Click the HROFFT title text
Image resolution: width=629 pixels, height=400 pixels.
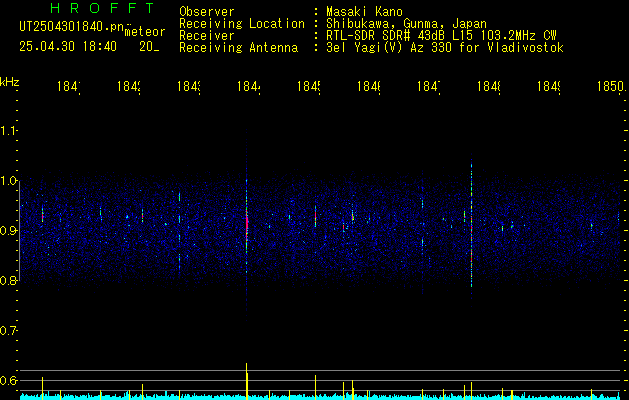point(103,8)
